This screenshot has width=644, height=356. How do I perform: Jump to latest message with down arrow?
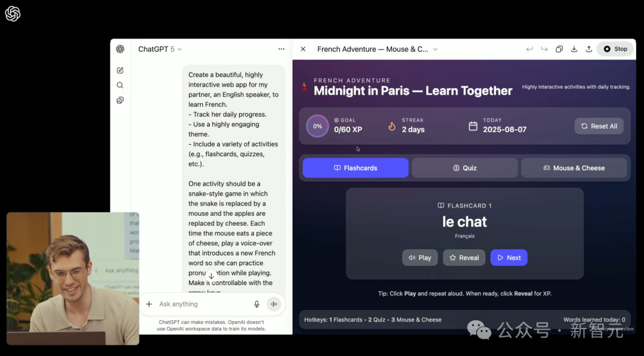tap(211, 276)
